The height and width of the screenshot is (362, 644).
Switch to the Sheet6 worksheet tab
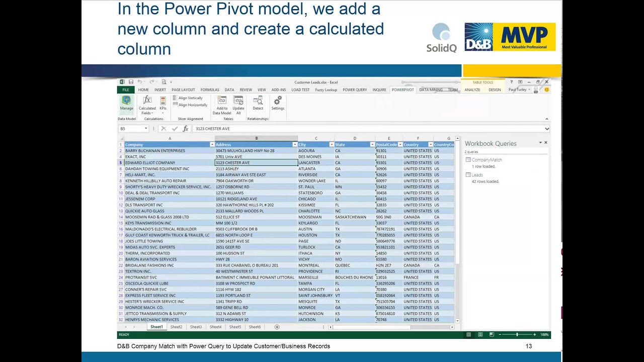point(255,327)
